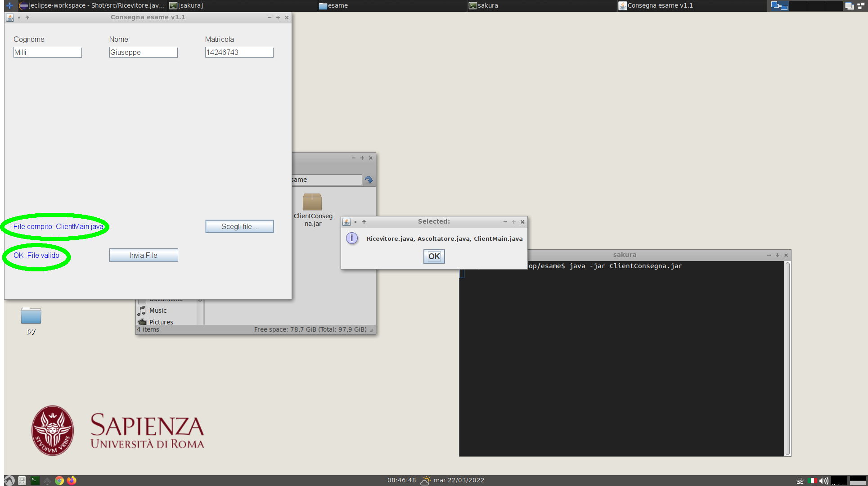
Task: Focus the Matricola input field
Action: [239, 52]
